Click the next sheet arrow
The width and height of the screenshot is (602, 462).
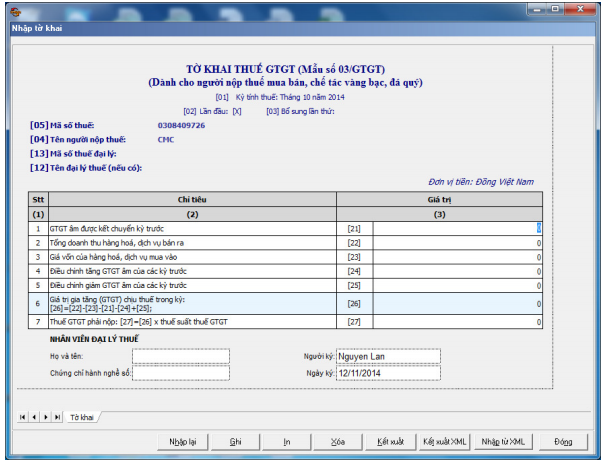pos(44,415)
